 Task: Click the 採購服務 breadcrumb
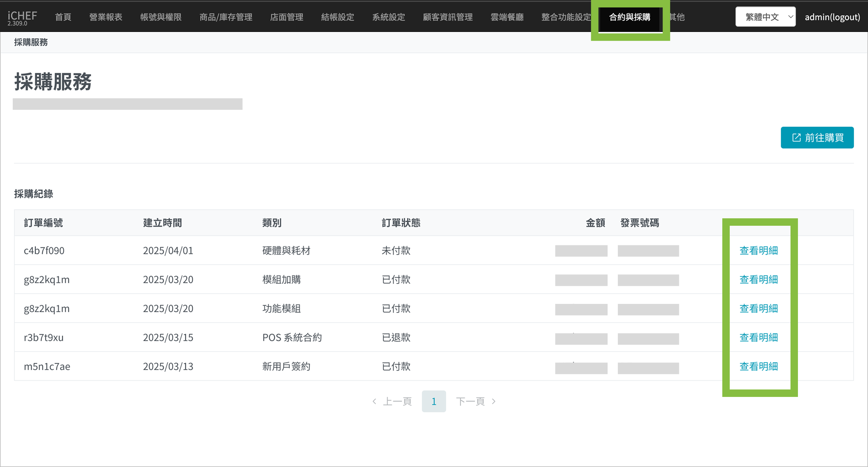(x=31, y=42)
